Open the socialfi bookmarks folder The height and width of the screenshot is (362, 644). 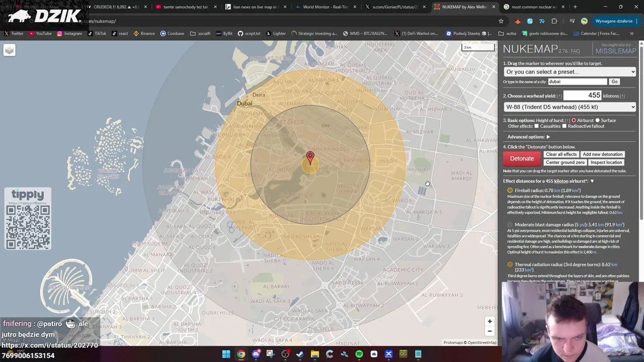click(x=200, y=34)
